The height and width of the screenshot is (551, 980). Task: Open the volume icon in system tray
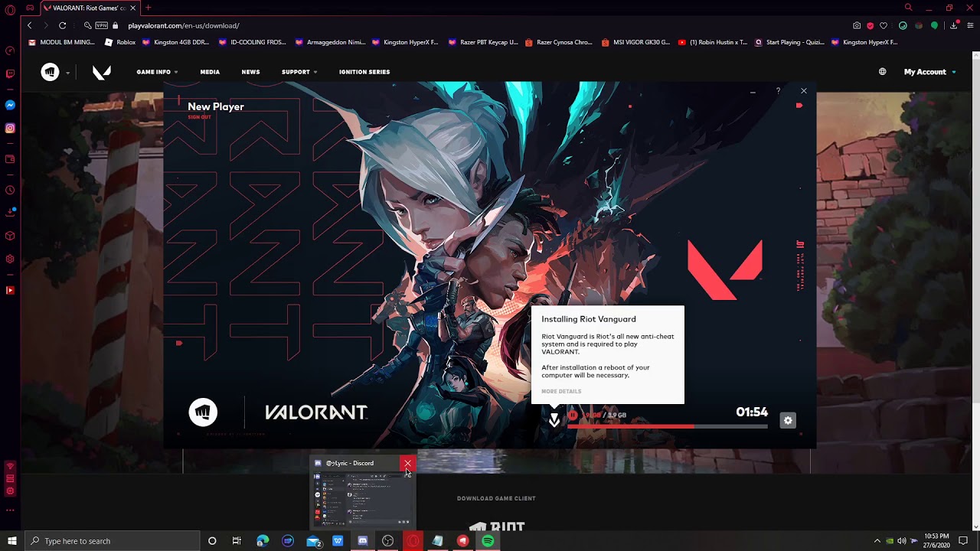click(x=901, y=541)
